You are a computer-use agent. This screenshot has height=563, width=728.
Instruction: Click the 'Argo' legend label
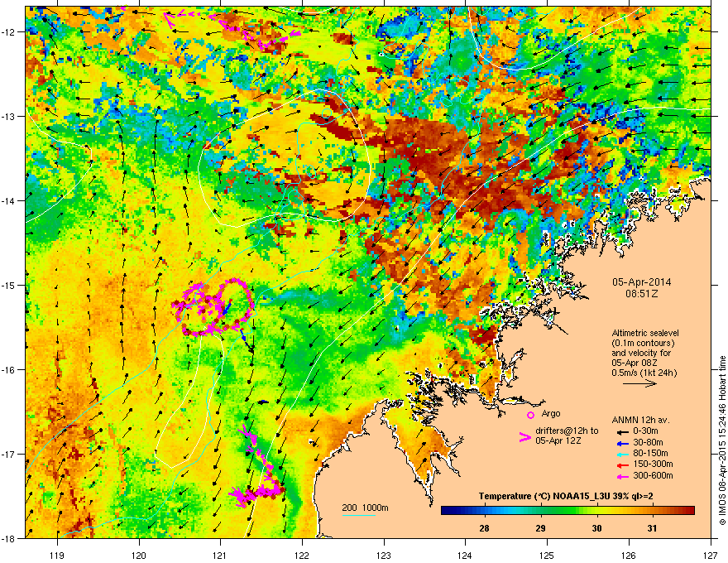551,413
